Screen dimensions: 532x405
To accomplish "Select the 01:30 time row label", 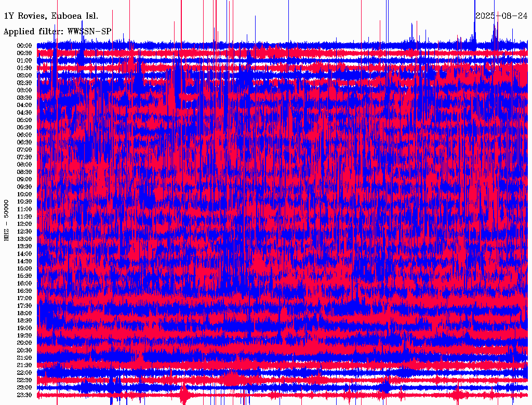I will (x=24, y=68).
